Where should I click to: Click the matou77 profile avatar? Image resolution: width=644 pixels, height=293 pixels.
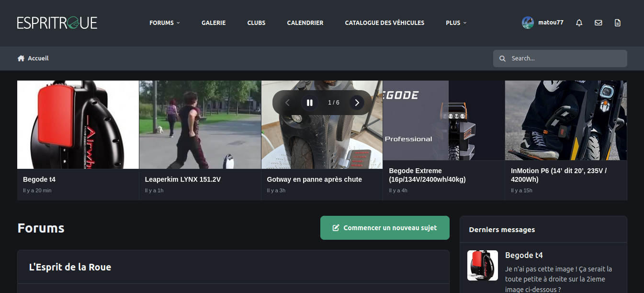coord(528,23)
